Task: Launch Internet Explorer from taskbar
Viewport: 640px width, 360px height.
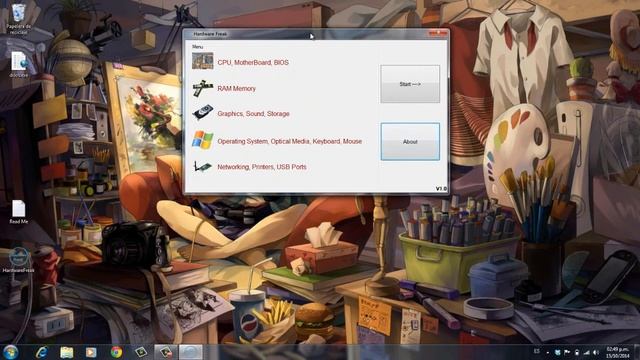Action: (41, 352)
